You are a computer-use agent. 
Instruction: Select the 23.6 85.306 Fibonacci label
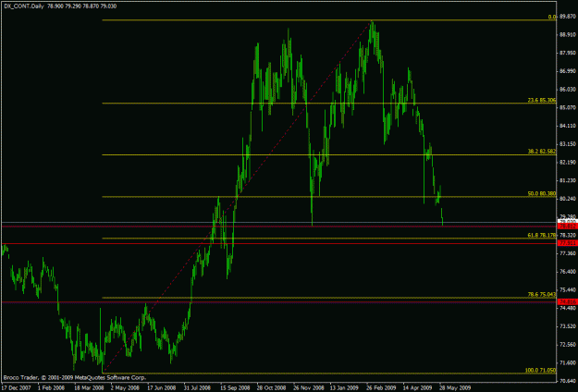pos(542,100)
